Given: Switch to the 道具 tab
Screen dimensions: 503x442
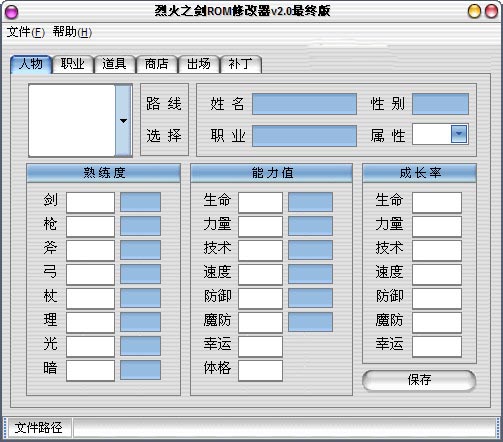Looking at the screenshot, I should pyautogui.click(x=114, y=64).
